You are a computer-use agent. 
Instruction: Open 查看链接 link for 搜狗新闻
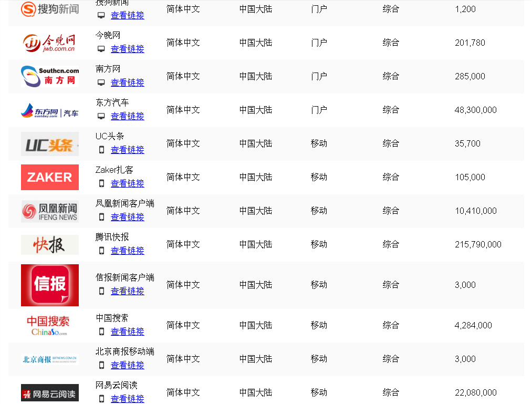click(x=128, y=15)
